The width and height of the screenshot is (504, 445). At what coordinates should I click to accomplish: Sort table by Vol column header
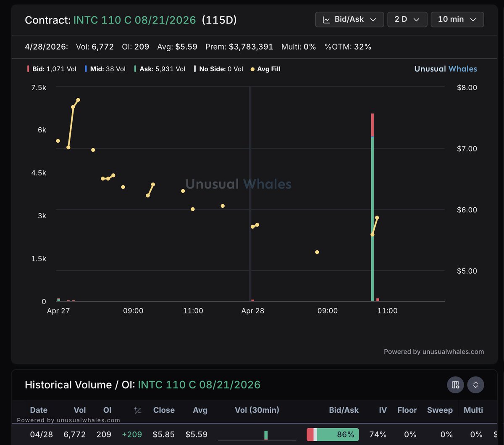click(x=80, y=410)
